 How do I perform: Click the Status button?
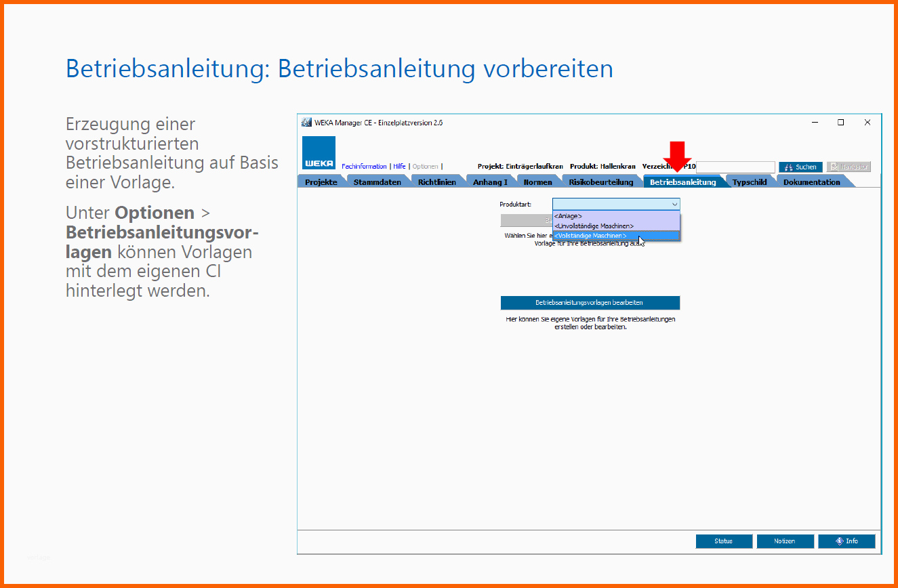(724, 541)
